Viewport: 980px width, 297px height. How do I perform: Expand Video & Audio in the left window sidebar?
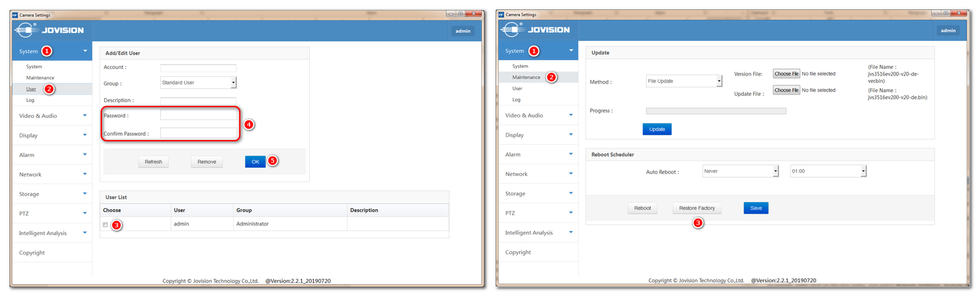click(52, 116)
